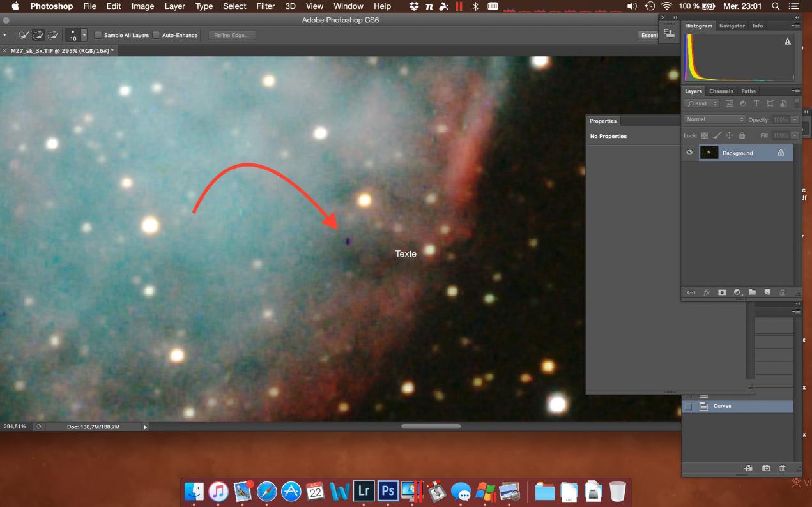The image size is (812, 507).
Task: Click the Delete layer trash icon
Action: [x=782, y=292]
